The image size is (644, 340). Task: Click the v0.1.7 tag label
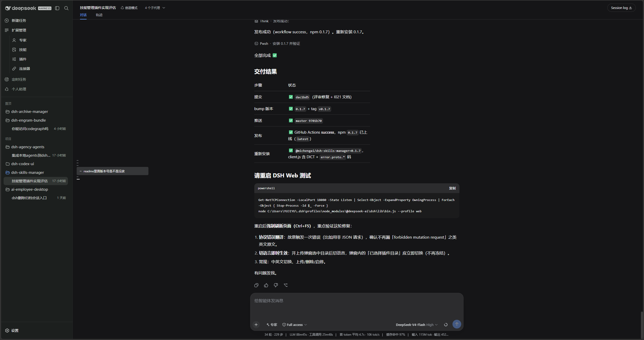(x=324, y=109)
